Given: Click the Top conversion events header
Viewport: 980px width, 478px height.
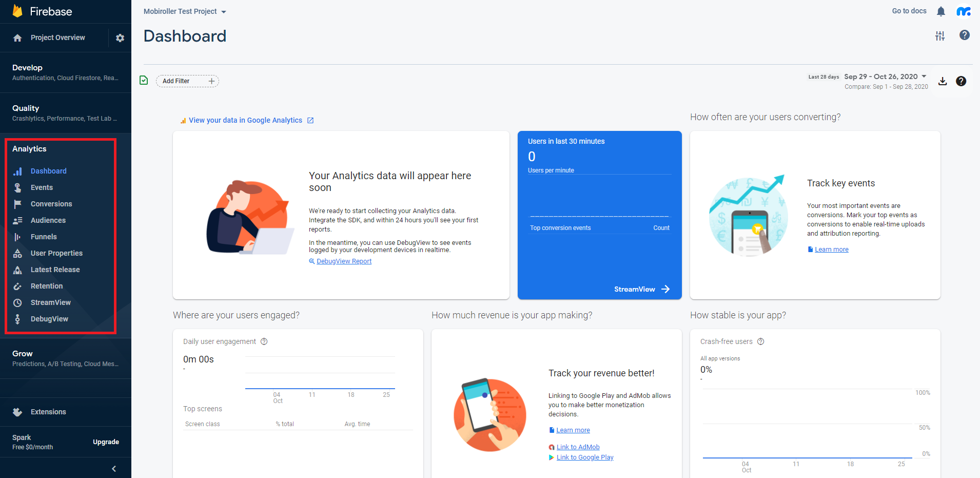Looking at the screenshot, I should click(560, 228).
